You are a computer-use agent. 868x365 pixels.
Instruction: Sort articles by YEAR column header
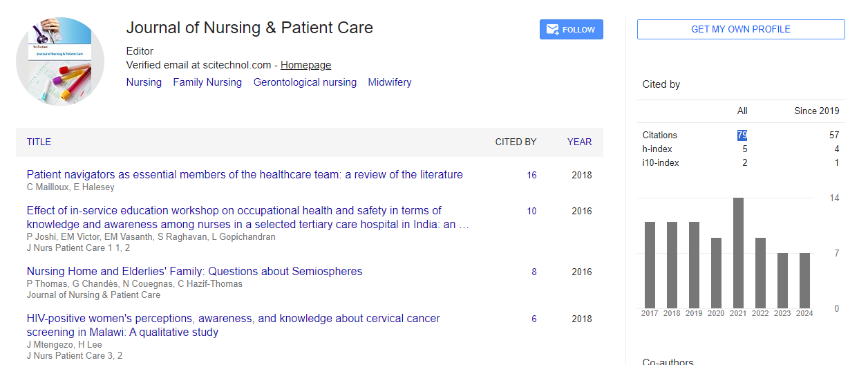tap(579, 142)
